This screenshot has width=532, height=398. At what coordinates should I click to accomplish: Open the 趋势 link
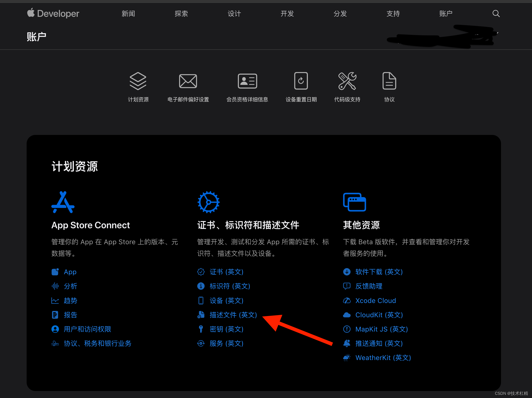[x=70, y=301]
